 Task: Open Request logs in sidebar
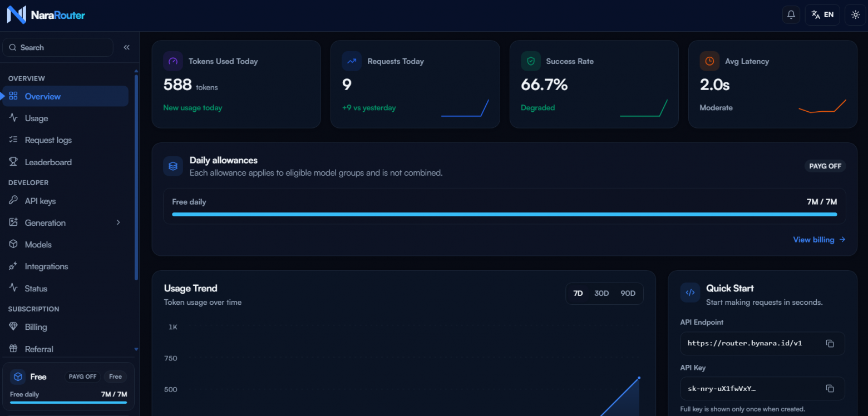[x=66, y=140]
